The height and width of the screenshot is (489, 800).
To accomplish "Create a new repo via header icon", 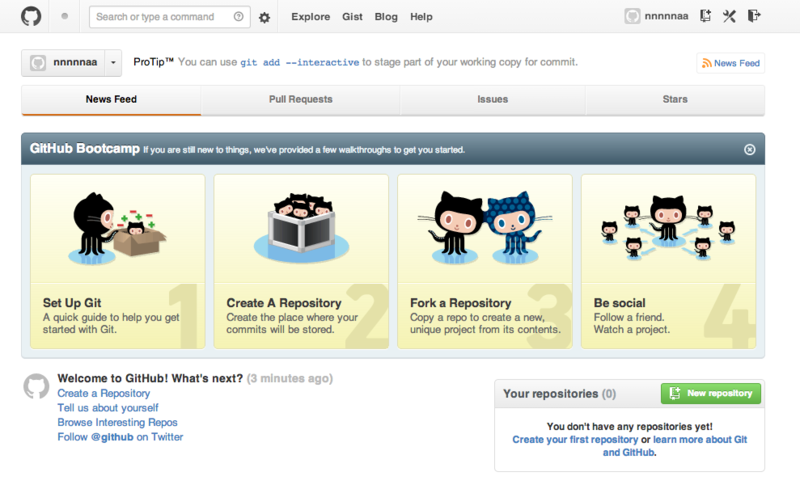I will tap(705, 16).
